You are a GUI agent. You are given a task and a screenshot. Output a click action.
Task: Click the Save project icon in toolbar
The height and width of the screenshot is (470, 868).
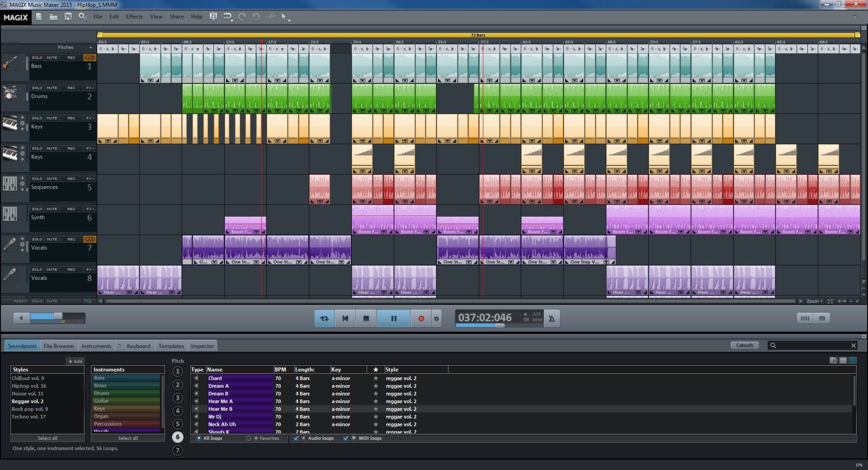coord(68,17)
